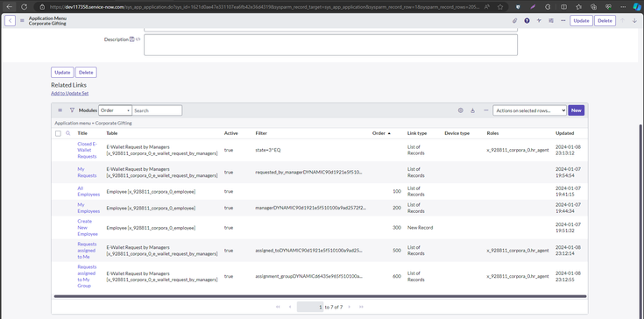The height and width of the screenshot is (319, 644).
Task: Click the browser back button
Action: [9, 6]
